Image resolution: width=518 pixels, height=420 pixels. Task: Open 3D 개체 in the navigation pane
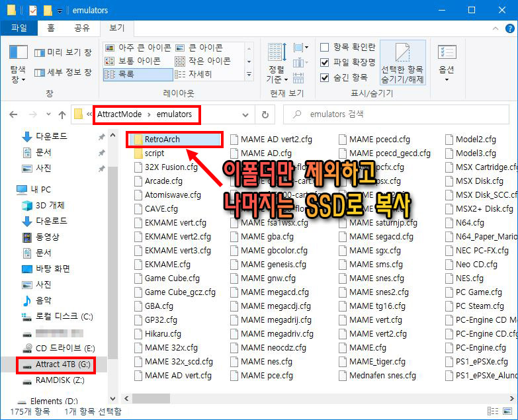(x=50, y=206)
